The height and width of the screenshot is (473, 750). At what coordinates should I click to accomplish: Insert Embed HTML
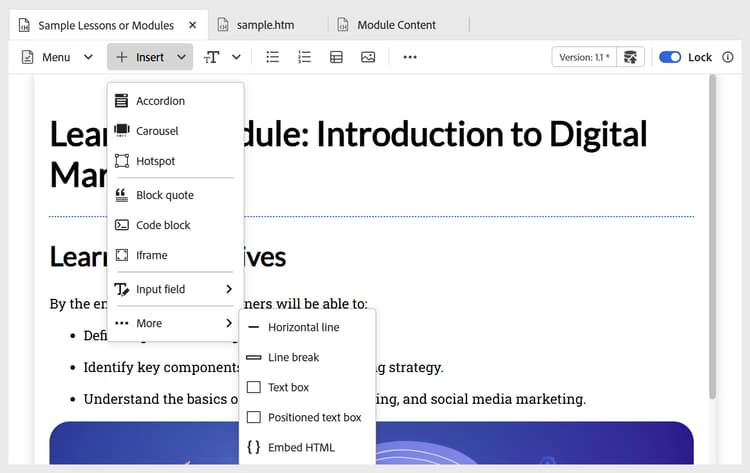click(x=307, y=448)
